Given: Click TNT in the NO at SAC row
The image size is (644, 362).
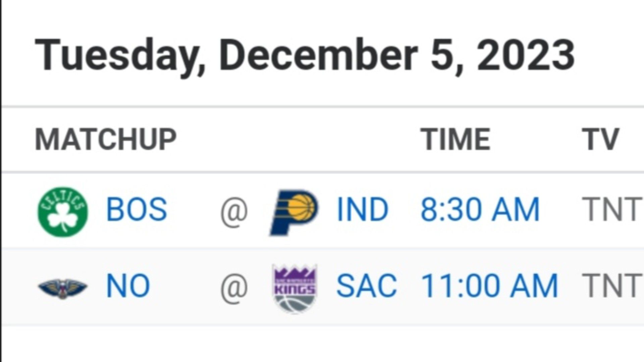Looking at the screenshot, I should coord(612,286).
